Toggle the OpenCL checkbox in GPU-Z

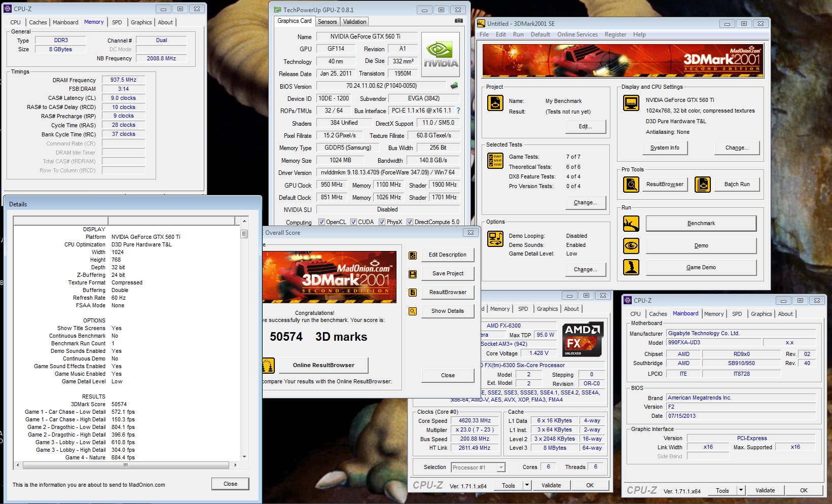[321, 222]
